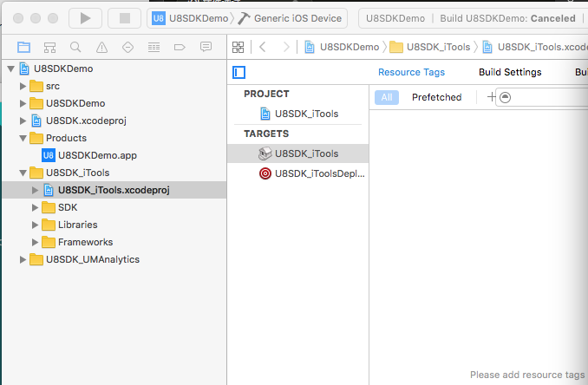Select the U8SDKDemo folder row

pos(114,103)
